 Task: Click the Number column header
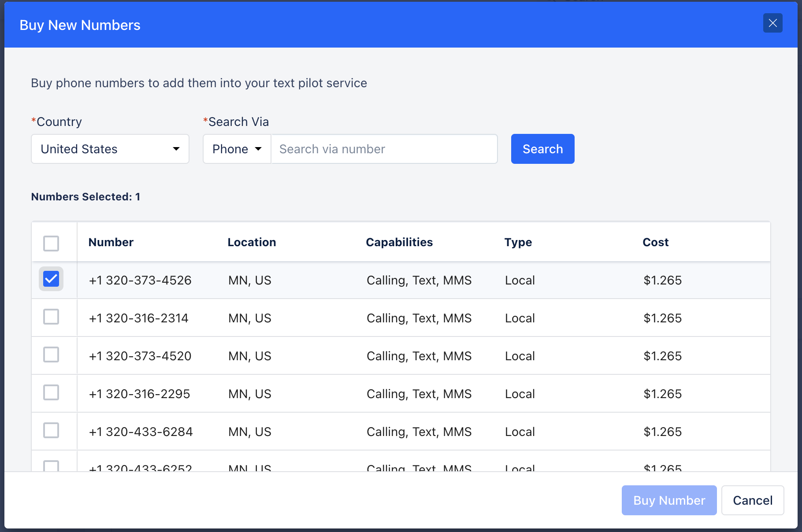coord(111,242)
